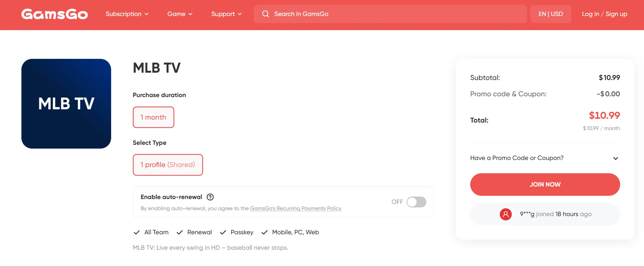Click the Enable auto-renewal label
This screenshot has width=644, height=266.
point(171,197)
